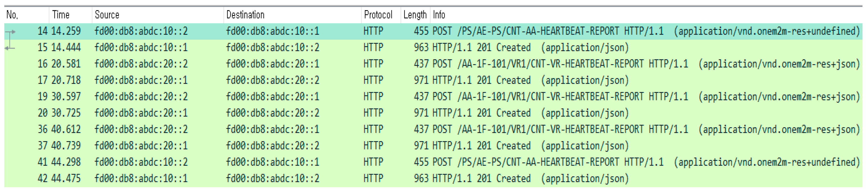The image size is (868, 192).
Task: Click the Destination column header
Action: pos(245,15)
